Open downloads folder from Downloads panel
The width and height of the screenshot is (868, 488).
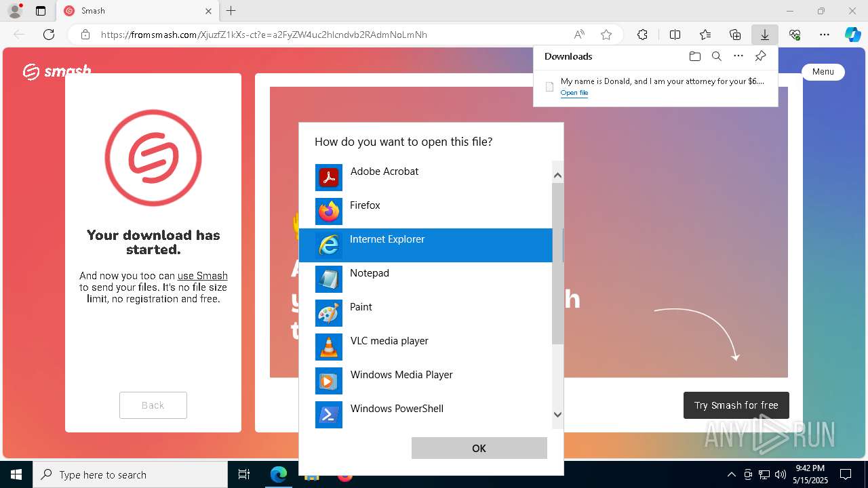[x=694, y=56]
